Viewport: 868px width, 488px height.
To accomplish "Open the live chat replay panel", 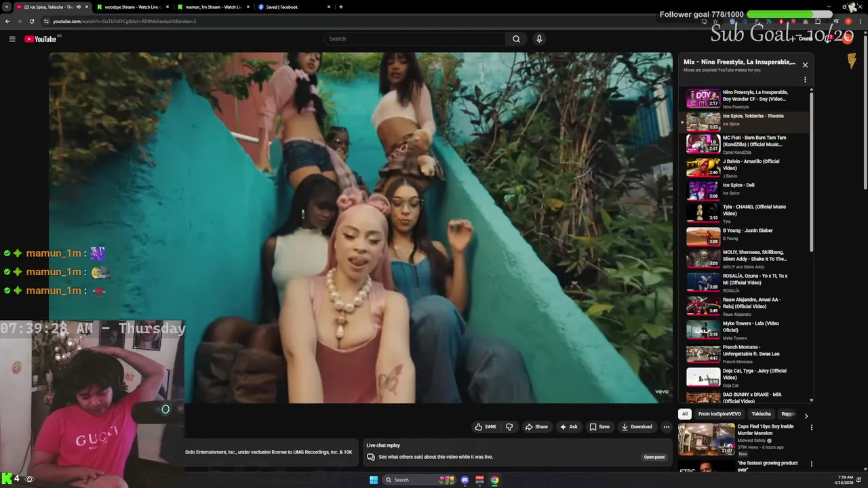I will 654,457.
